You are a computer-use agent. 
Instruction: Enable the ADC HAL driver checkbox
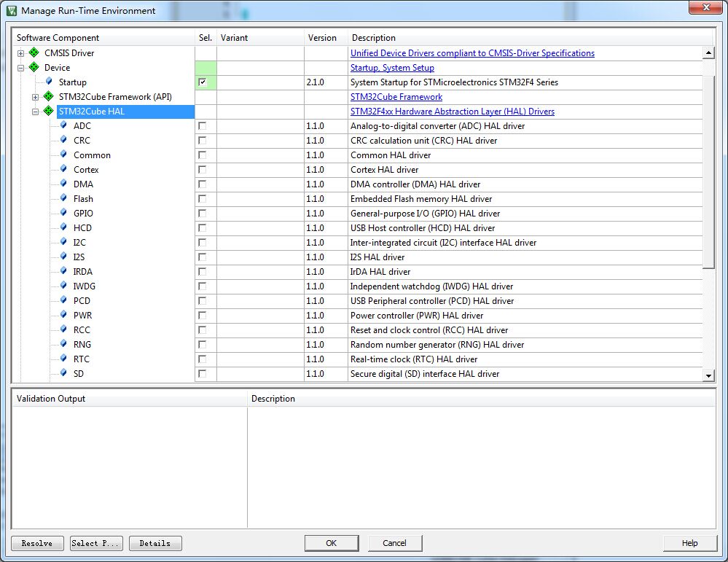(203, 126)
